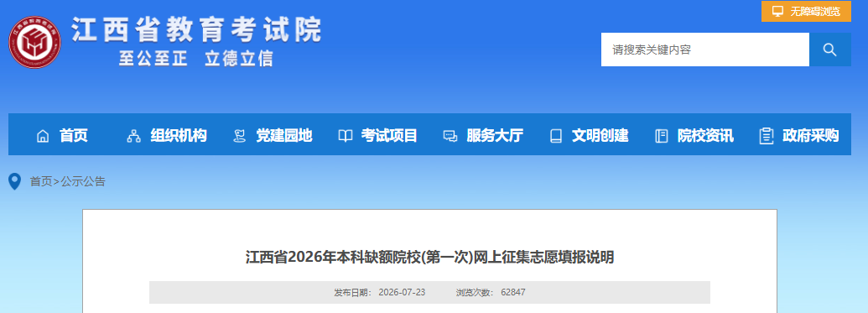This screenshot has height=313, width=868.
Task: Click the clipboard icon beside 政府采购
Action: [x=767, y=136]
